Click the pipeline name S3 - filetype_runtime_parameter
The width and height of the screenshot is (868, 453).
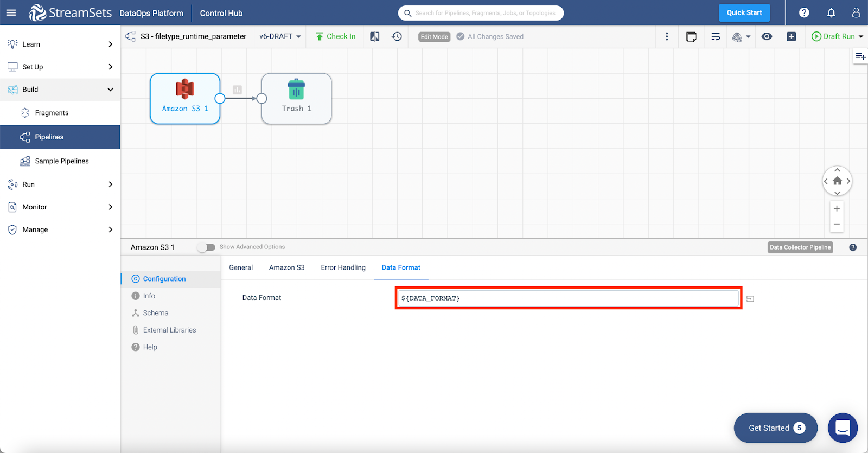[193, 36]
